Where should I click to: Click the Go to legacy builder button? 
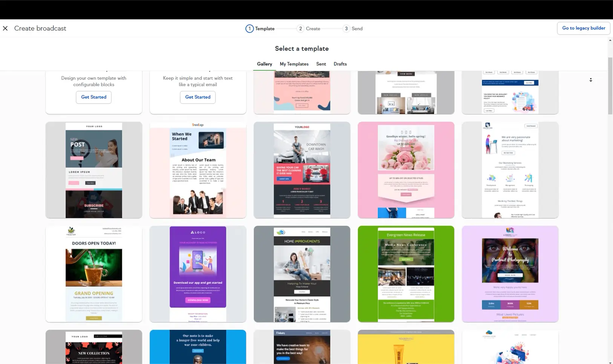click(x=584, y=28)
